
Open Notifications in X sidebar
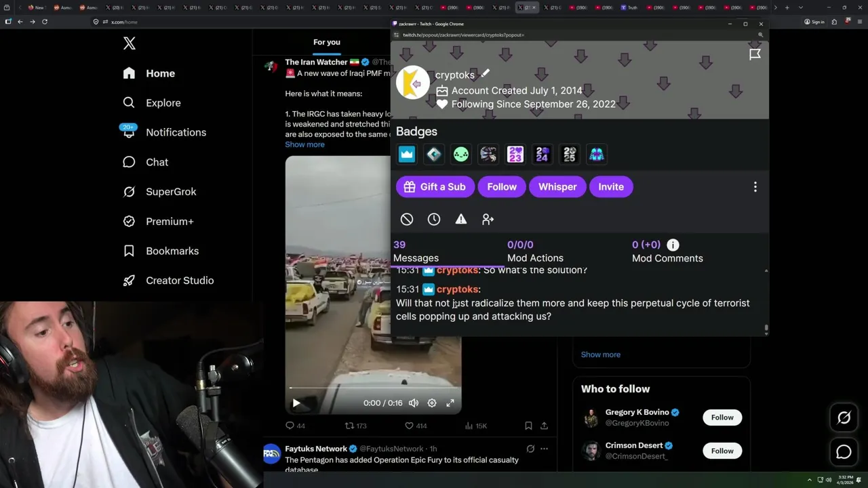coord(164,132)
